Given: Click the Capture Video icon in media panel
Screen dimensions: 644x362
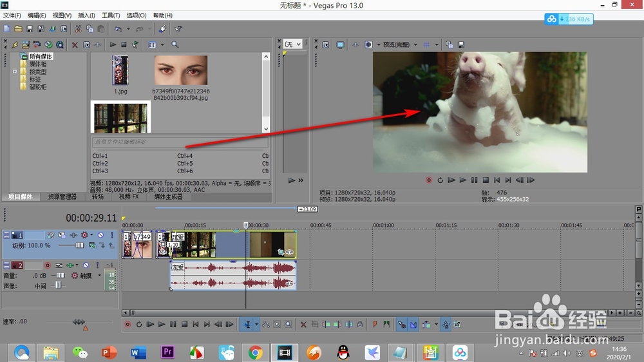Looking at the screenshot, I should 37,44.
